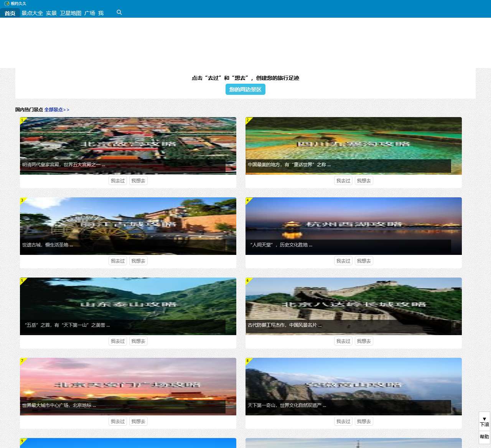Mark 我去过 for 丽江古城
This screenshot has height=448, width=491.
[x=118, y=261]
